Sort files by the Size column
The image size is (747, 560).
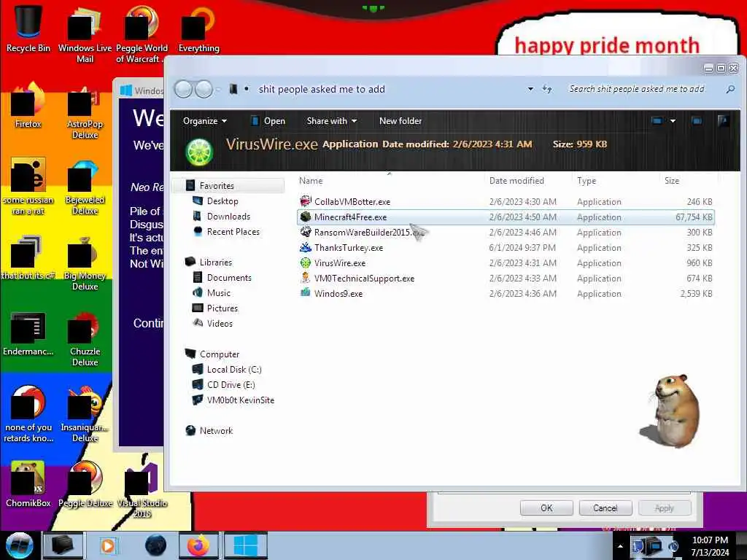(x=672, y=181)
